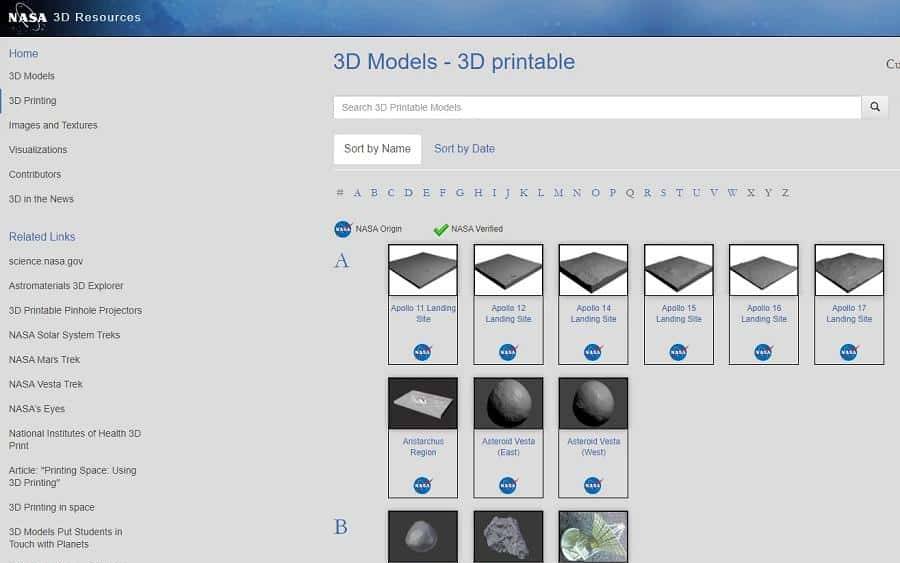Open Asteroid Vesta (West) thumbnail image
Screen dimensions: 900x563
coord(593,403)
